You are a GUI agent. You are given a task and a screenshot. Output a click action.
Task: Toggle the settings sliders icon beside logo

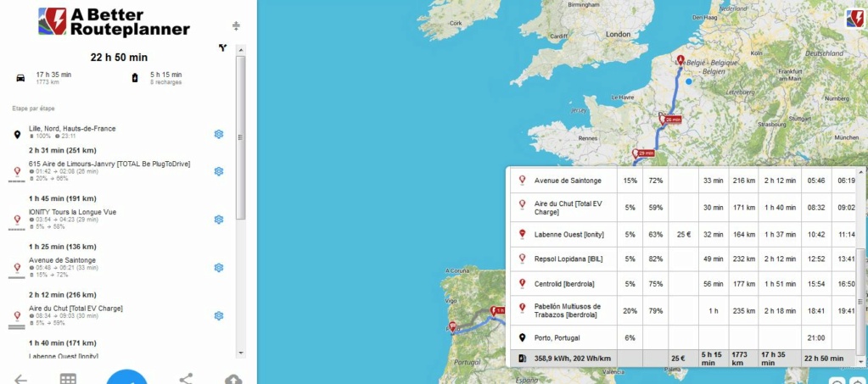pyautogui.click(x=236, y=25)
